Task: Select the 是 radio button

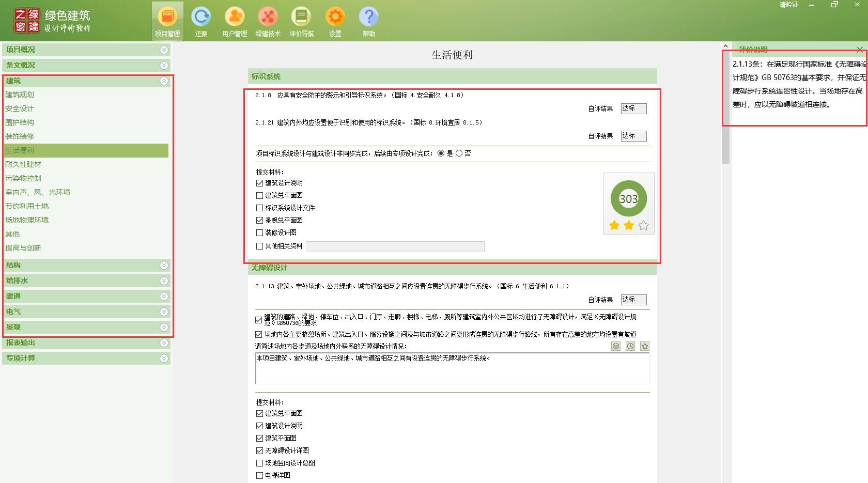Action: point(441,153)
